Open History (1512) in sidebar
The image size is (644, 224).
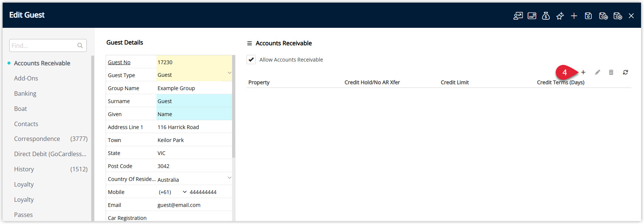[x=51, y=169]
